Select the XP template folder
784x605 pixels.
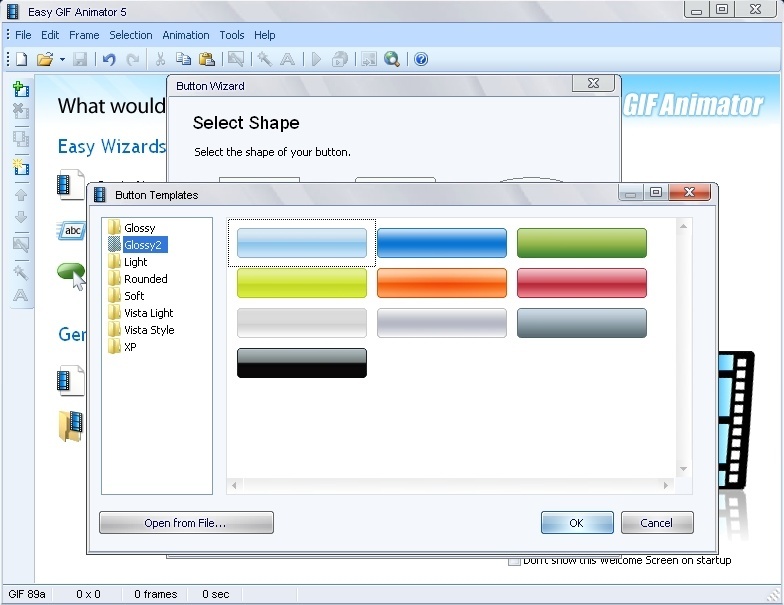point(122,347)
